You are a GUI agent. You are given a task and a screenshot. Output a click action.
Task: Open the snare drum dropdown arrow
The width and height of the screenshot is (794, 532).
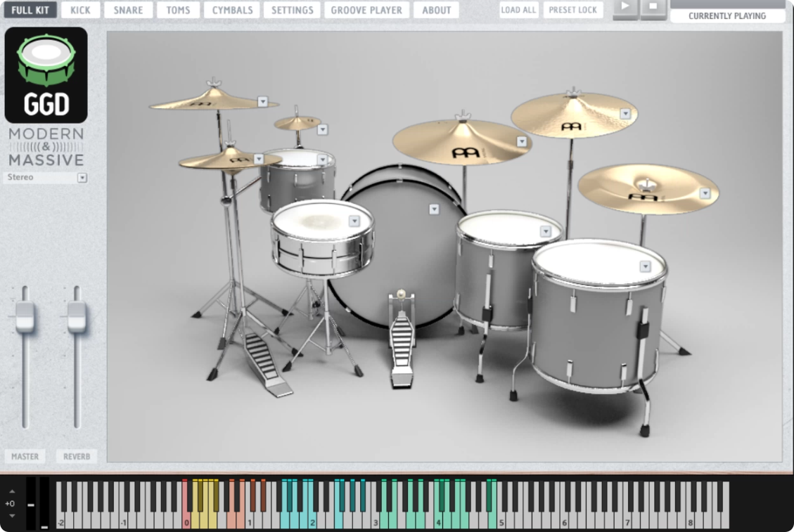(354, 221)
